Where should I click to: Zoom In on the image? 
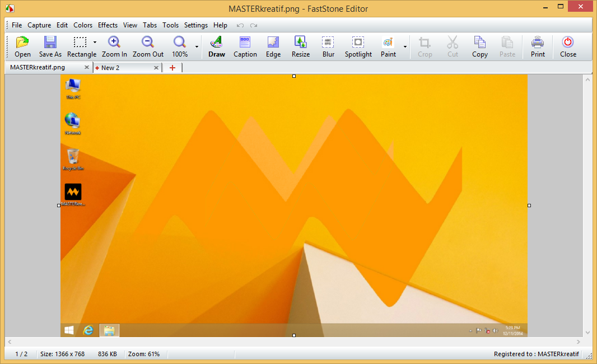click(x=114, y=47)
